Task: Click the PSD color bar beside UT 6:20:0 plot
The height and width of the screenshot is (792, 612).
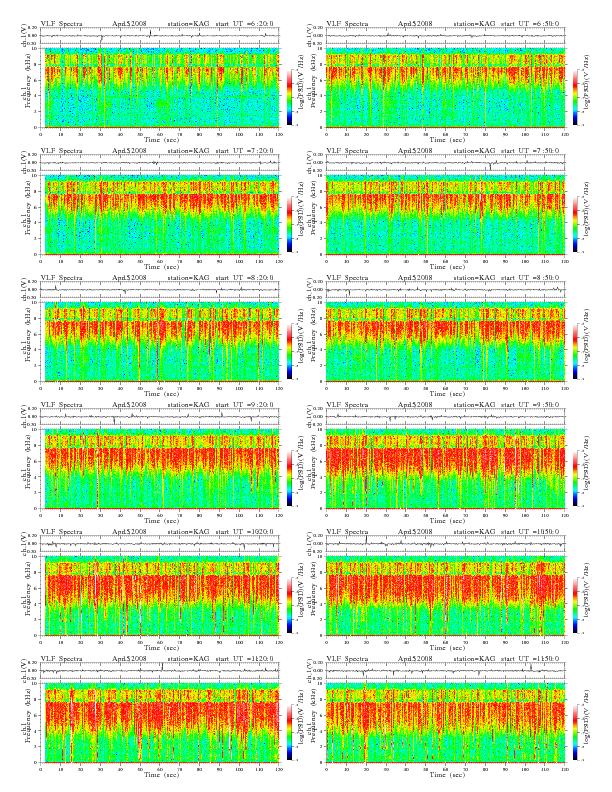Action: tap(290, 97)
